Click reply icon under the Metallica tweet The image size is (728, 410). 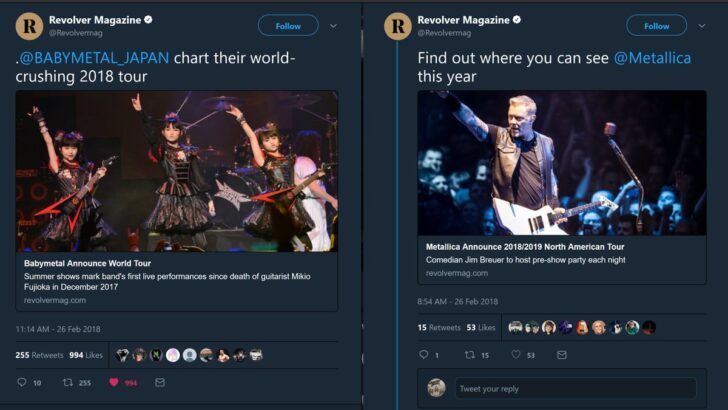[423, 354]
